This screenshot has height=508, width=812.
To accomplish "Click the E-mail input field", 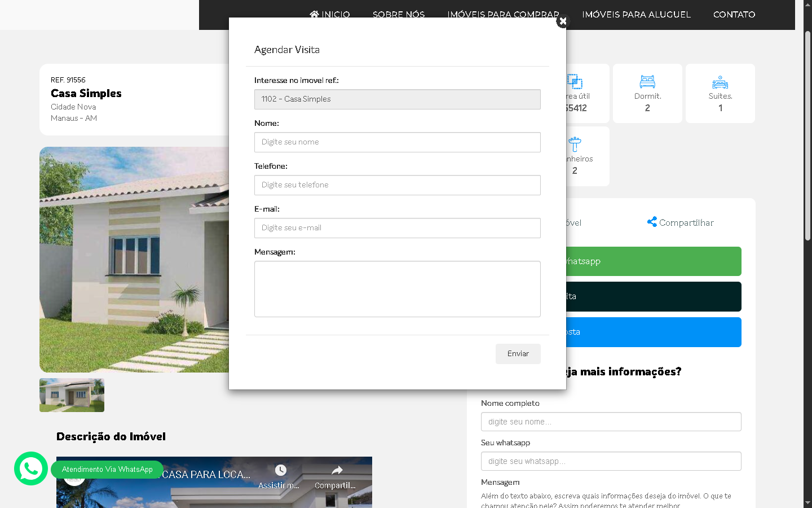I will (x=397, y=228).
